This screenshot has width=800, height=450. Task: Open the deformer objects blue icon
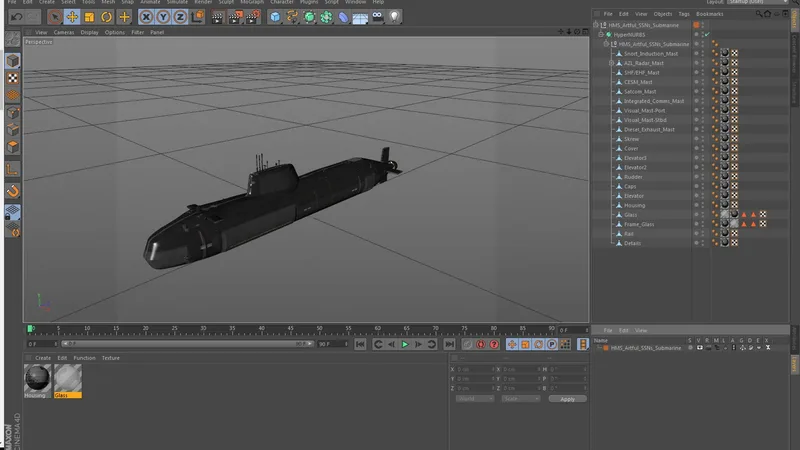point(343,17)
